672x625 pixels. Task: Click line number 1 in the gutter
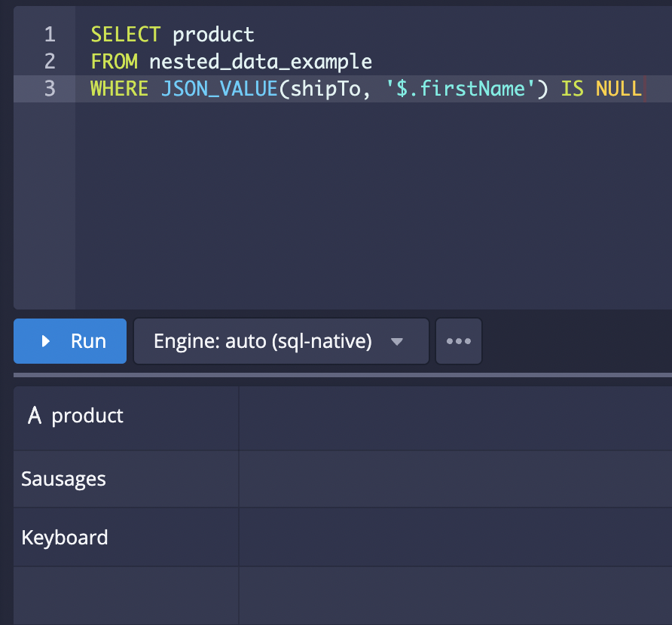click(x=50, y=34)
